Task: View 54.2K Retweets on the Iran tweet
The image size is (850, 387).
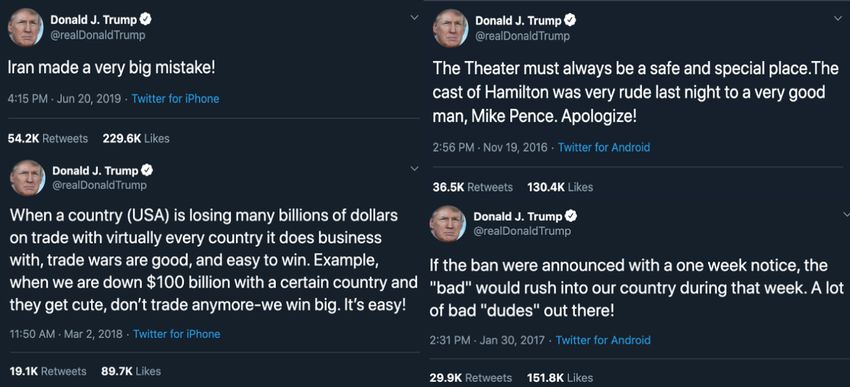Action: pyautogui.click(x=48, y=138)
